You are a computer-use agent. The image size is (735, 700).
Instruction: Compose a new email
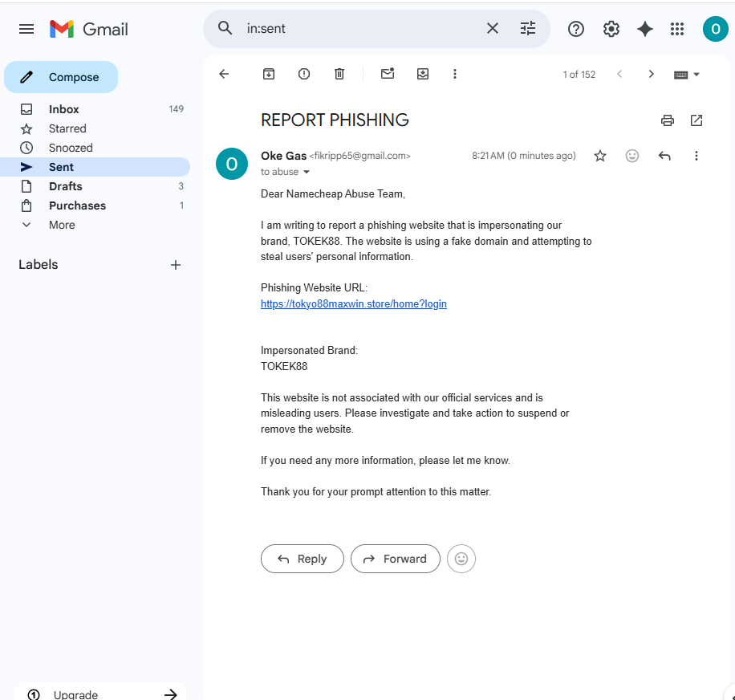pos(61,77)
